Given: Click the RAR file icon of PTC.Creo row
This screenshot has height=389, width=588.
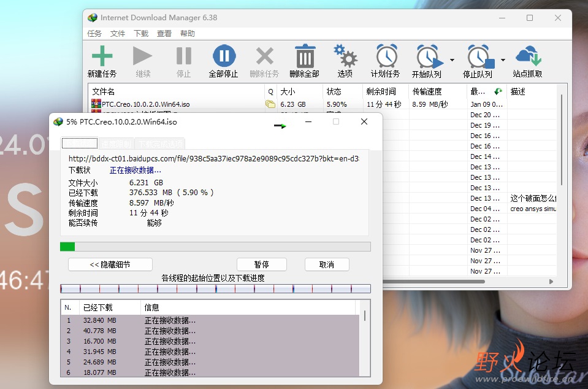Looking at the screenshot, I should (96, 104).
